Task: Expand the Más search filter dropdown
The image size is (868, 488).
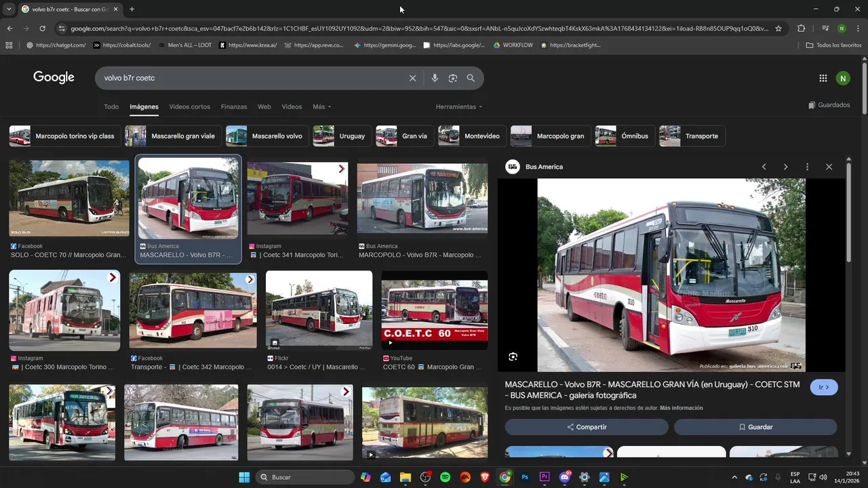Action: coord(321,107)
